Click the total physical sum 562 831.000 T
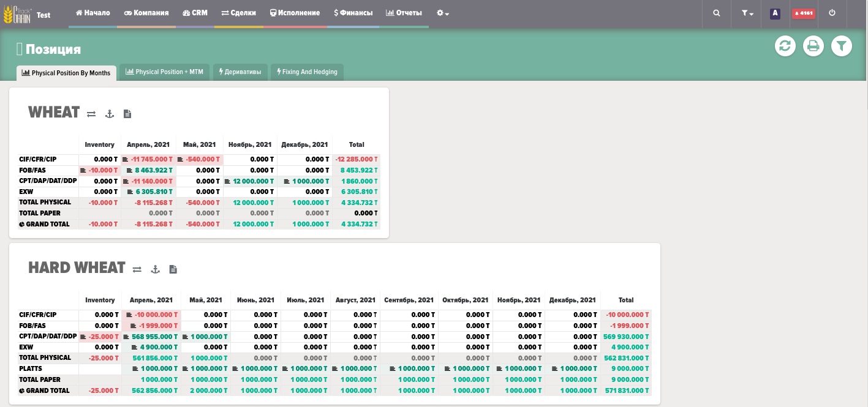 coord(627,358)
